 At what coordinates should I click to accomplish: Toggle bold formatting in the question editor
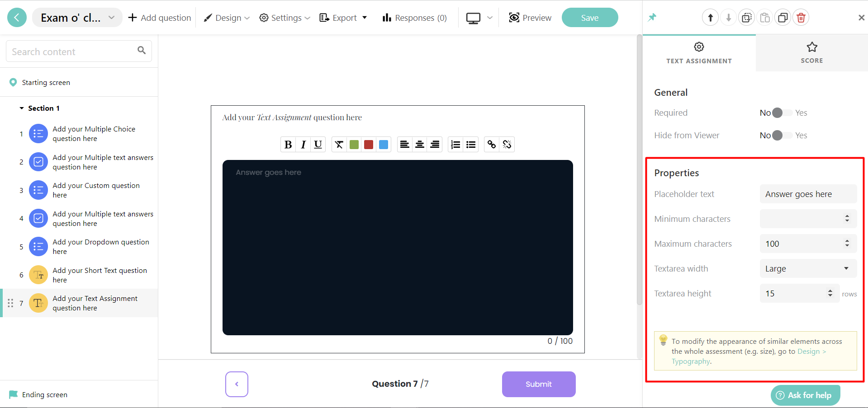(x=288, y=144)
